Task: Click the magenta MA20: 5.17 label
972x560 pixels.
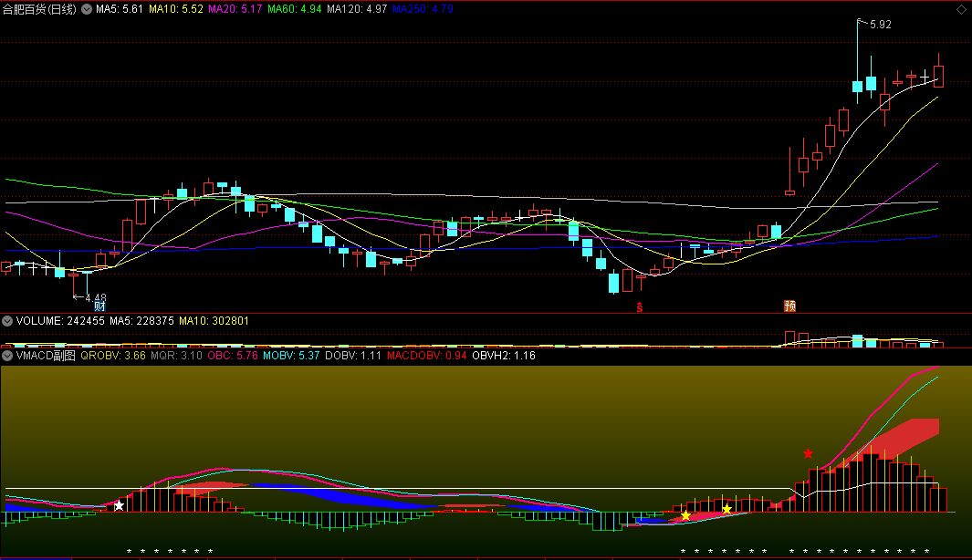Action: pyautogui.click(x=235, y=9)
